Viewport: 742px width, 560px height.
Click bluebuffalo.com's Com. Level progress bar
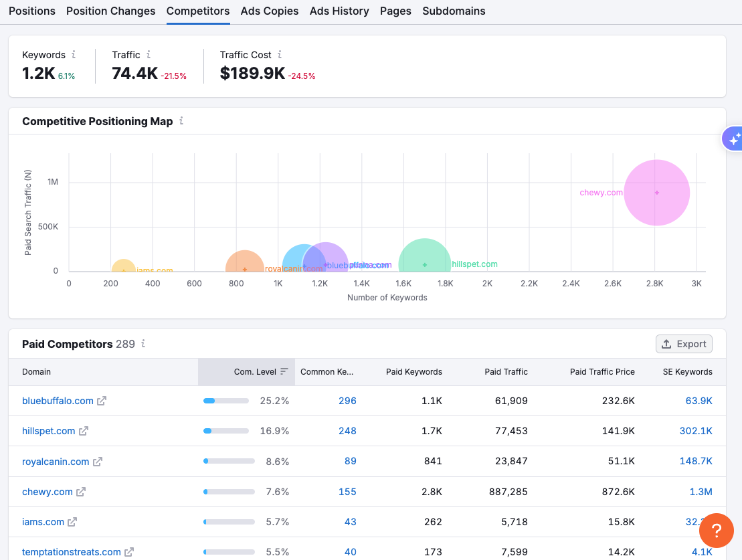click(x=227, y=400)
